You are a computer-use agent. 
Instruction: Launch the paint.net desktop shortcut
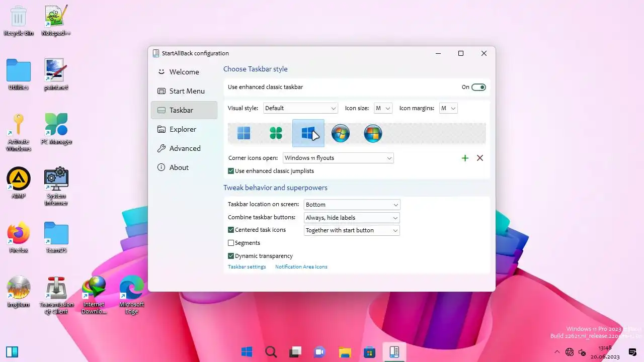pyautogui.click(x=56, y=74)
